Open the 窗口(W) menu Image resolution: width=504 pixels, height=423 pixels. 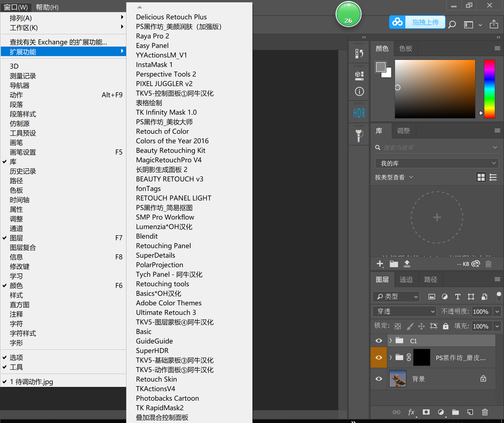point(16,7)
